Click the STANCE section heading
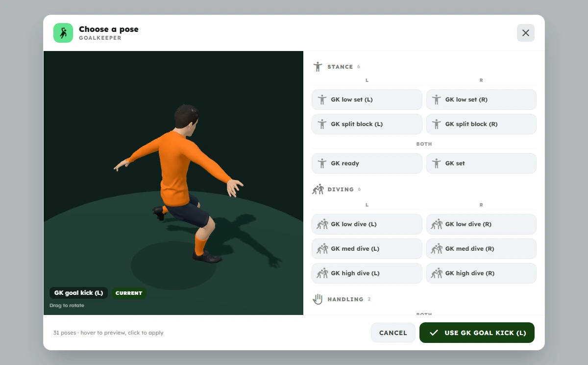Viewport: 588px width, 365px height. (340, 67)
